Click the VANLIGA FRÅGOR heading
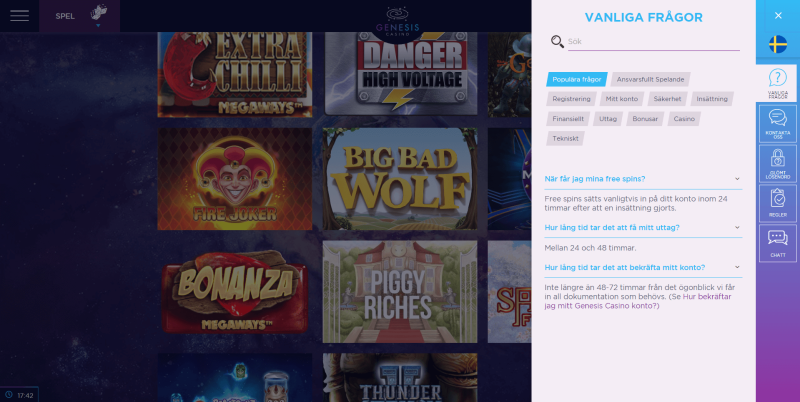This screenshot has height=402, width=800. 643,17
